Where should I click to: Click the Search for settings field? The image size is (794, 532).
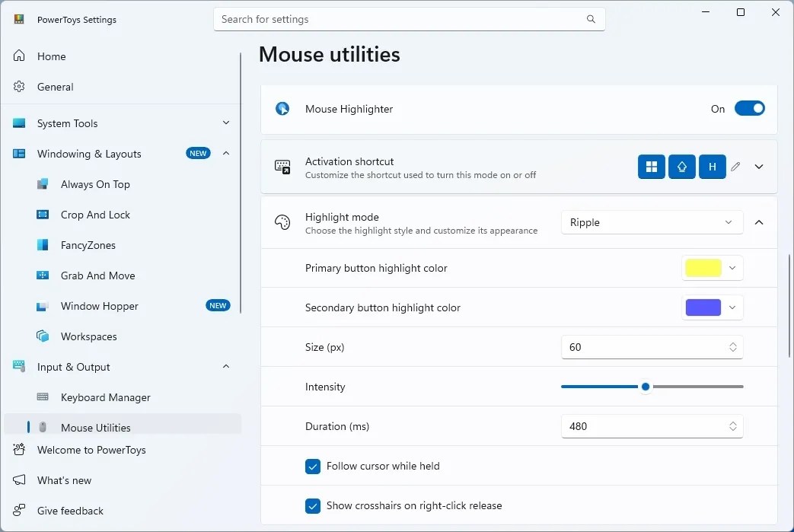409,19
